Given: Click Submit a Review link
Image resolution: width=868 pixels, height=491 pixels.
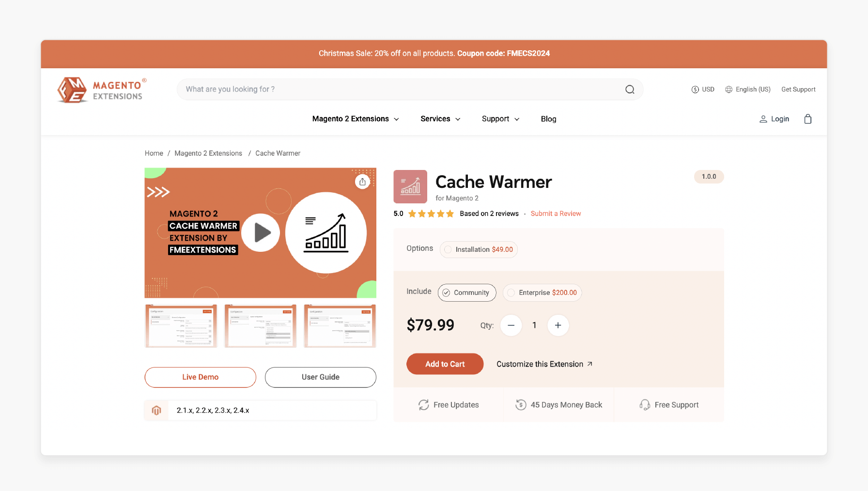Looking at the screenshot, I should [x=556, y=214].
